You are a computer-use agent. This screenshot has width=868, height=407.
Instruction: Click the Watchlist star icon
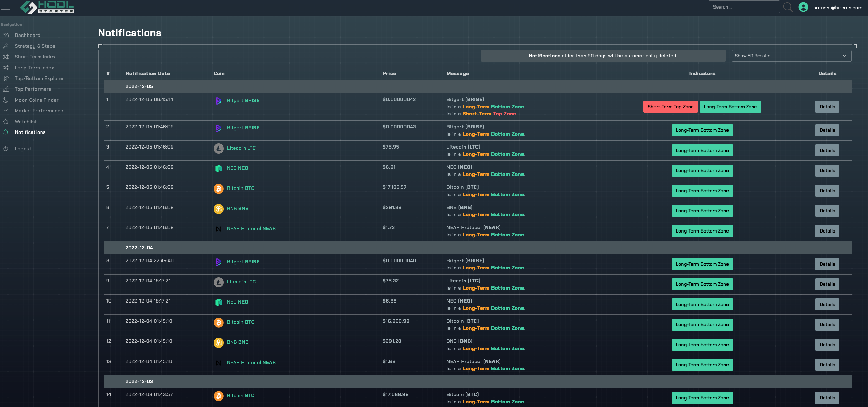(6, 122)
